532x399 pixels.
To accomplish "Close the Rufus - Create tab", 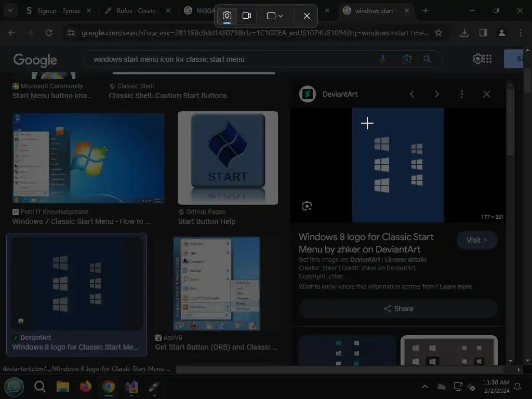I will click(168, 11).
